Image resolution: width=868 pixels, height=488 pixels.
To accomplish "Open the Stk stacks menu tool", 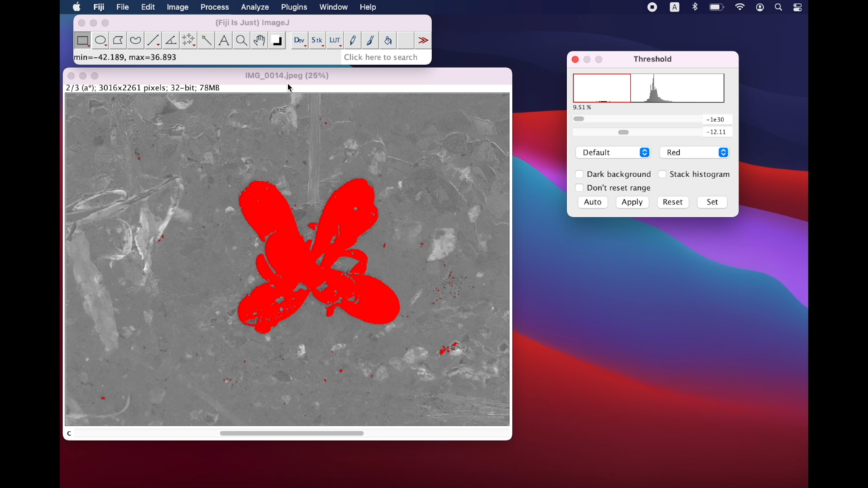I will [x=317, y=40].
